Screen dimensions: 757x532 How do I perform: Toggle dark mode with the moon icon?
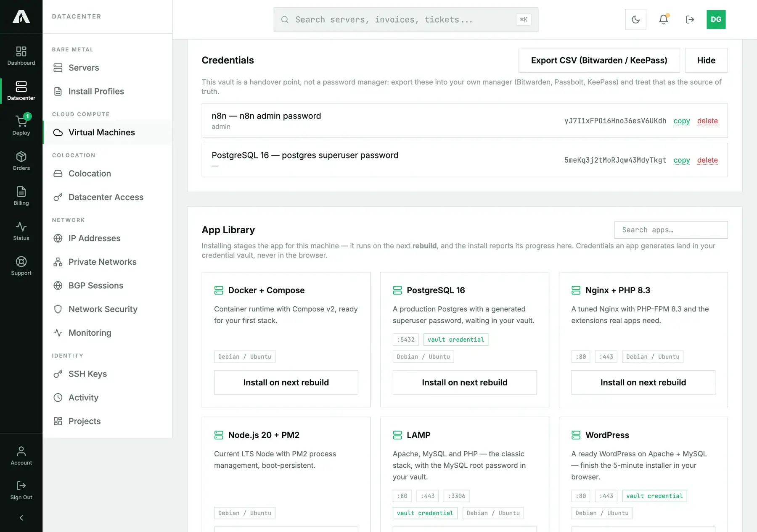coord(635,19)
